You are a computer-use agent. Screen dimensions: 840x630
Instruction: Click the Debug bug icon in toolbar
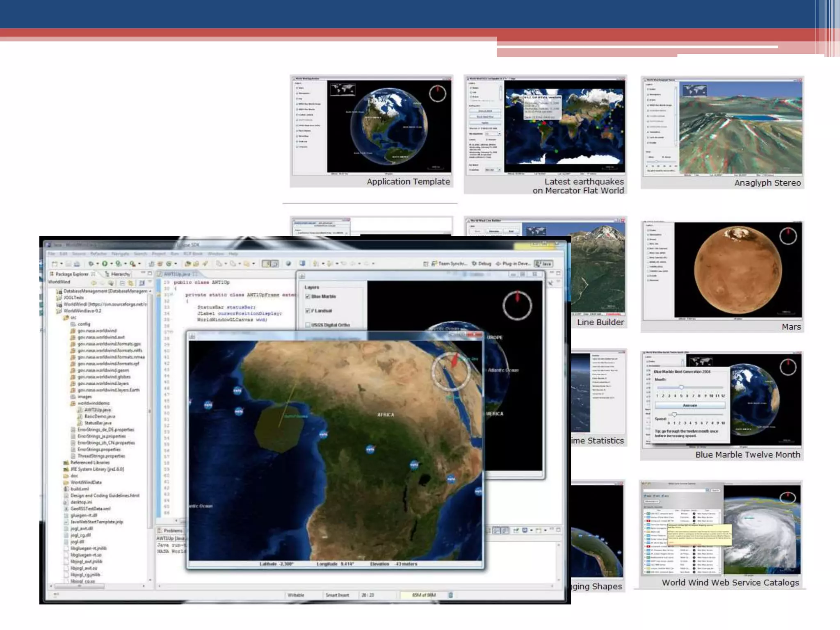(91, 264)
